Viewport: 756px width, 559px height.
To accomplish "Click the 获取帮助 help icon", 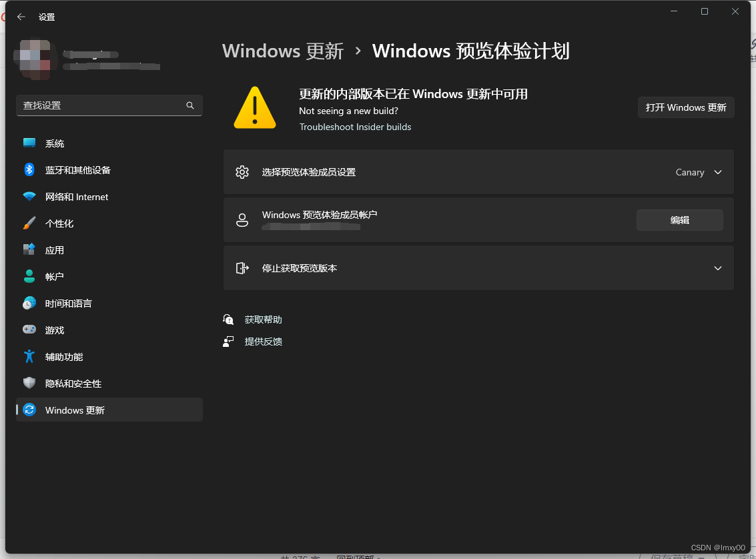I will coord(228,320).
